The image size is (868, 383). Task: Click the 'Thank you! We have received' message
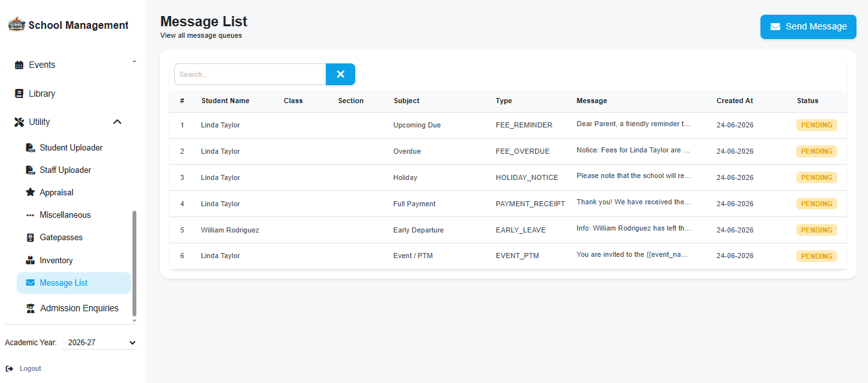pos(634,202)
